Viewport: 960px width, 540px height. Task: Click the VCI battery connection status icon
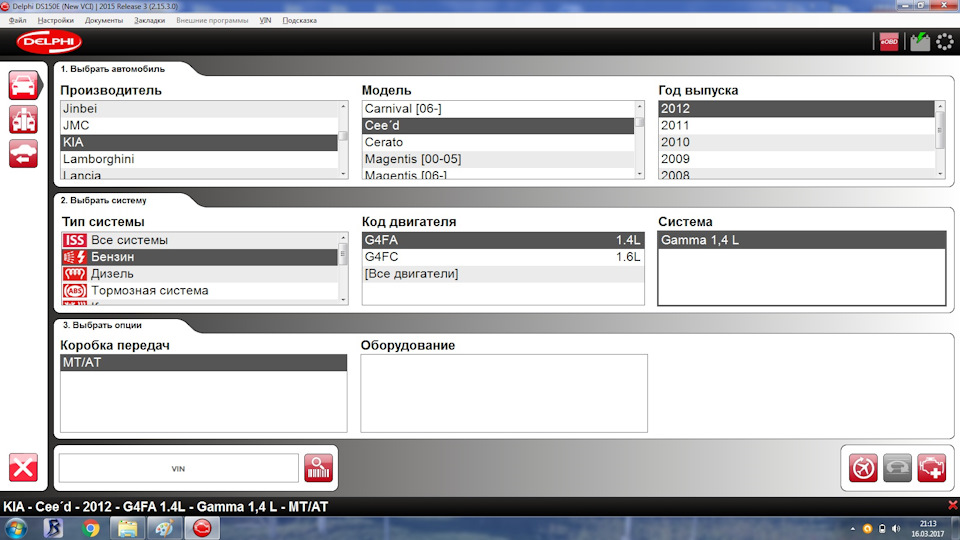click(x=920, y=42)
